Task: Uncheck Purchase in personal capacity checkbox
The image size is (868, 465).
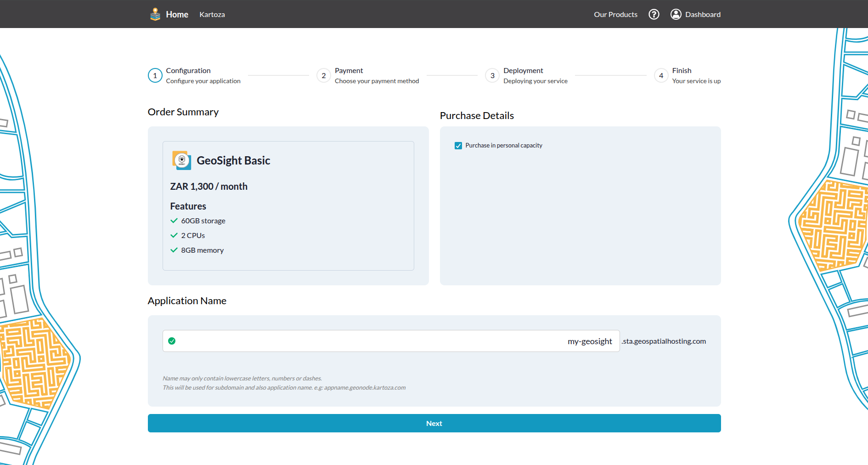Action: pyautogui.click(x=458, y=146)
